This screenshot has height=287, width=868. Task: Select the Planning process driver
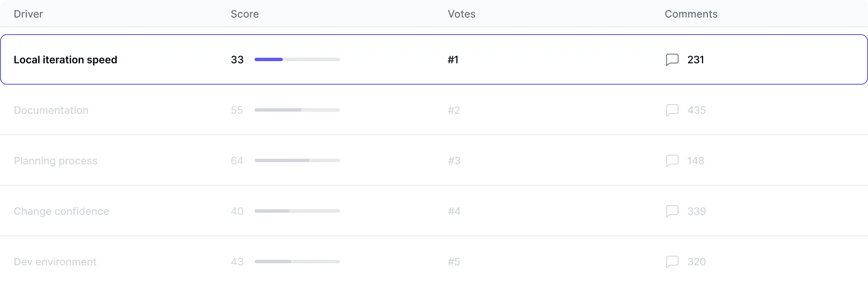[55, 160]
